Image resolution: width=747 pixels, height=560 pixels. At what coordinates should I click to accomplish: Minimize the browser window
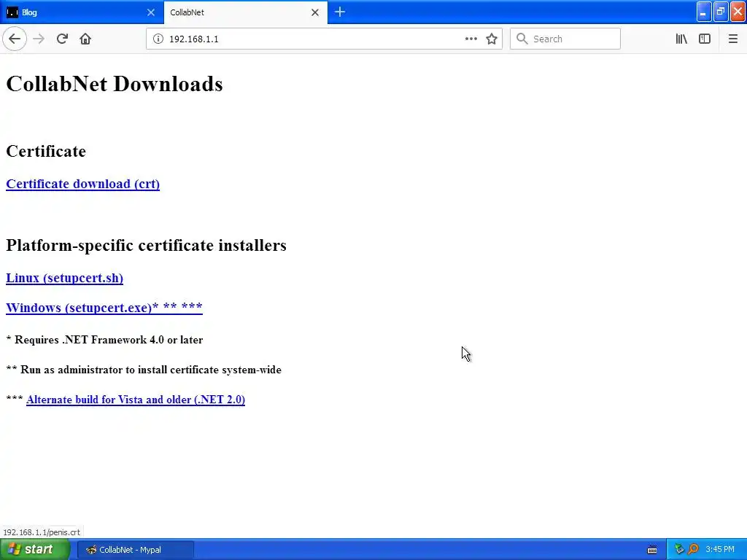click(x=704, y=12)
